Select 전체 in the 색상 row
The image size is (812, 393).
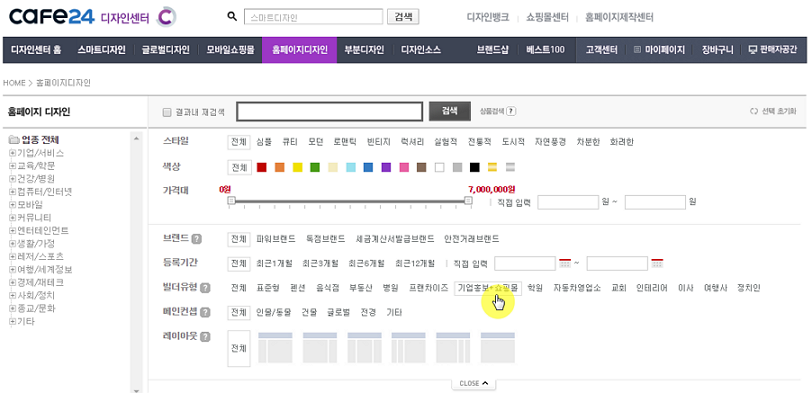click(x=239, y=167)
